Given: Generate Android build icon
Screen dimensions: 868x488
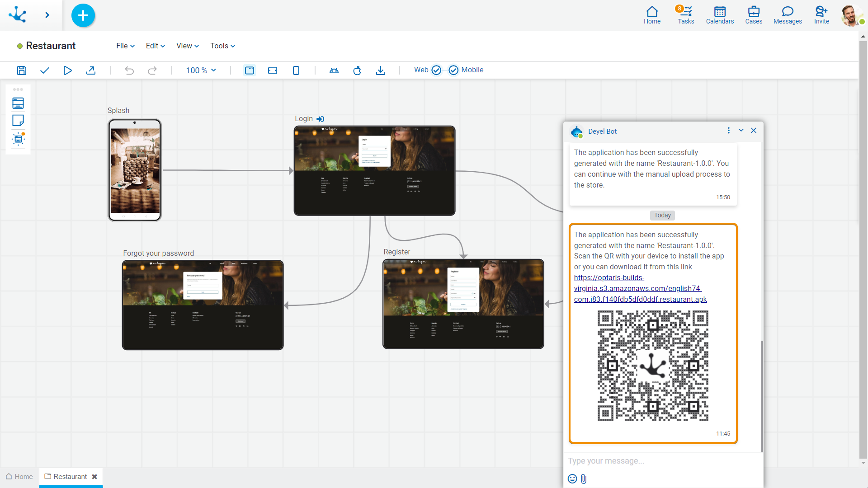Looking at the screenshot, I should tap(334, 70).
